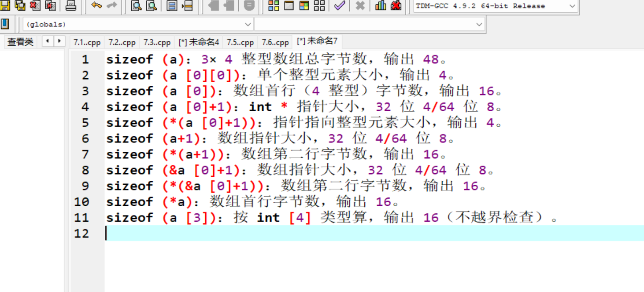This screenshot has height=292, width=644.
Task: Click the profiling bar-chart icon
Action: pyautogui.click(x=380, y=6)
